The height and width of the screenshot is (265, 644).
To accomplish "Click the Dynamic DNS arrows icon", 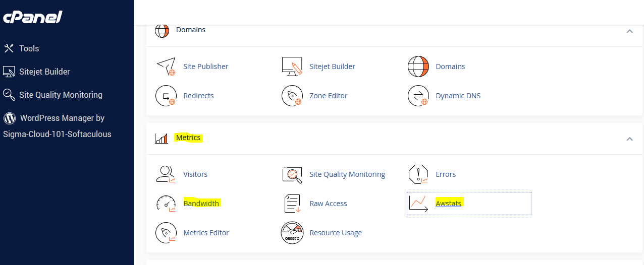I will tap(418, 96).
